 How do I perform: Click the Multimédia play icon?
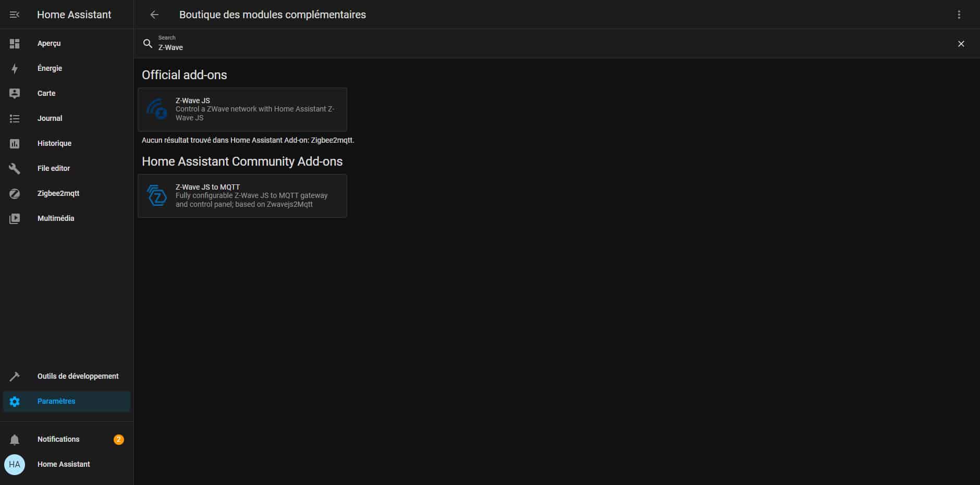point(15,219)
